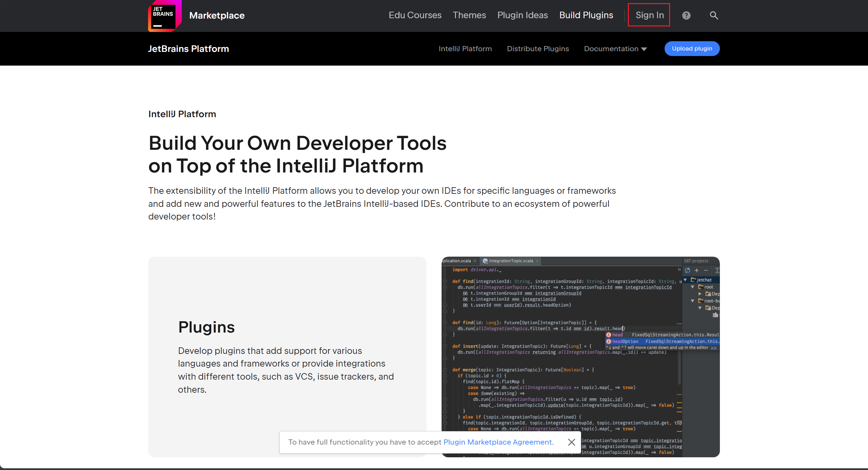Image resolution: width=868 pixels, height=470 pixels.
Task: Click the red error icon beside head suggestion
Action: tap(609, 334)
